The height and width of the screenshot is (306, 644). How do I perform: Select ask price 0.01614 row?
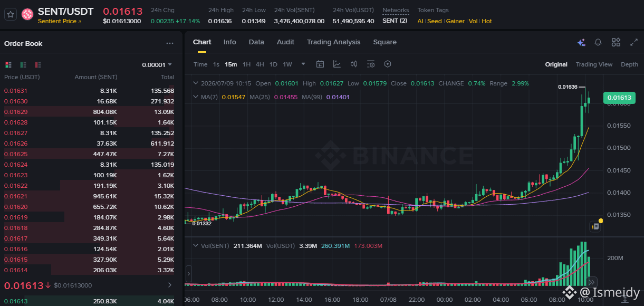(89, 270)
